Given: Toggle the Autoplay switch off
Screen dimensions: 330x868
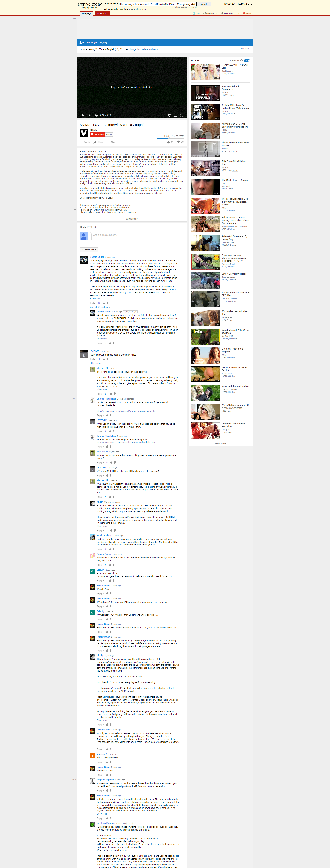Looking at the screenshot, I should point(247,61).
